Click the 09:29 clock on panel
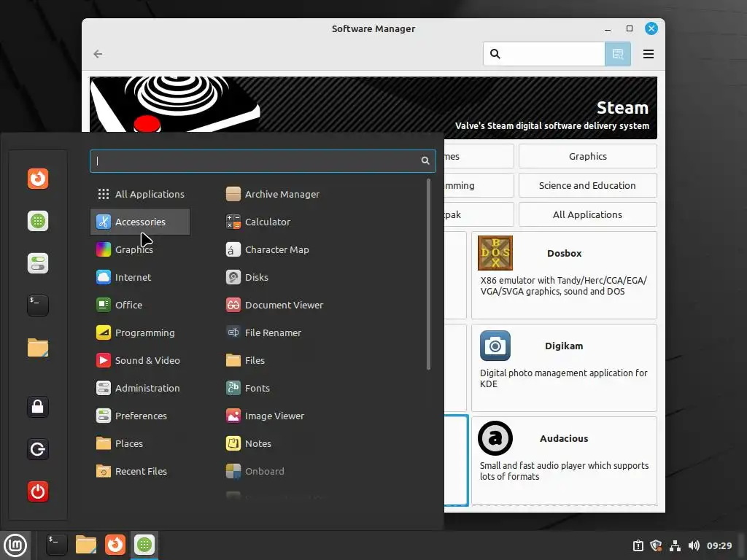 719,545
